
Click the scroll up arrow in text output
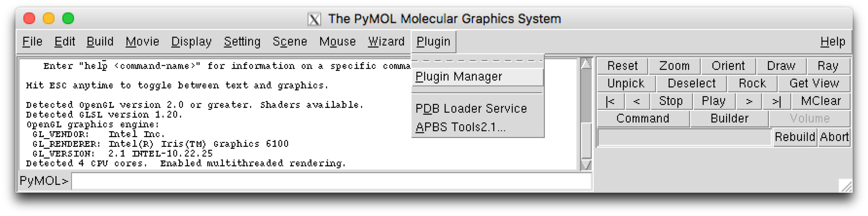pyautogui.click(x=586, y=64)
